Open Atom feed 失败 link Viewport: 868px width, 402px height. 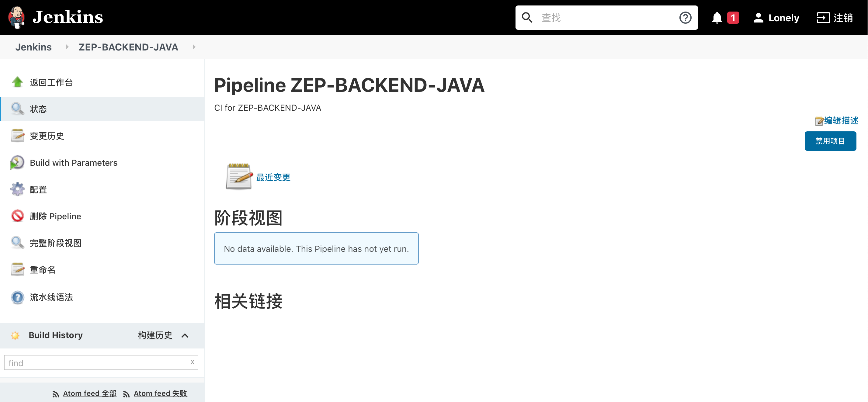[x=160, y=393]
